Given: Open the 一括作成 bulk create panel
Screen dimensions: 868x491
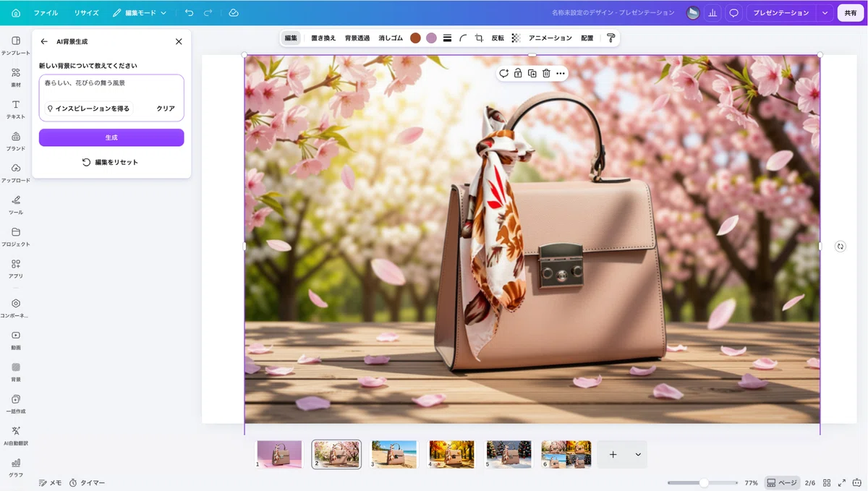Looking at the screenshot, I should tap(16, 404).
